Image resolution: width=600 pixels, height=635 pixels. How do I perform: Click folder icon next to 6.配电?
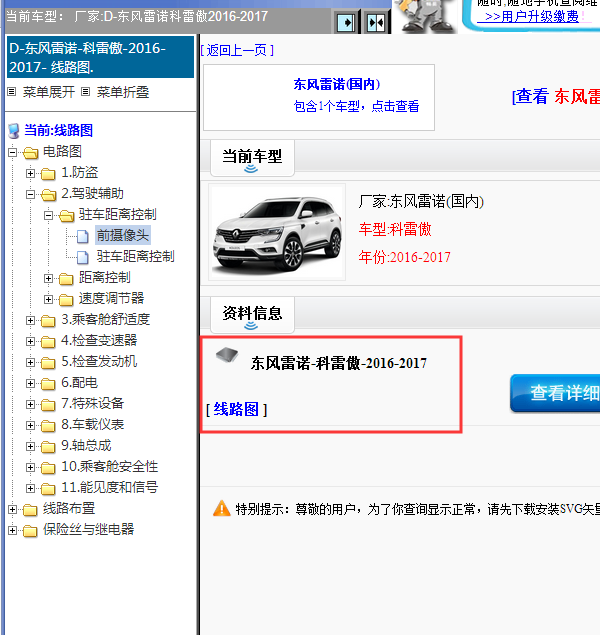point(48,384)
